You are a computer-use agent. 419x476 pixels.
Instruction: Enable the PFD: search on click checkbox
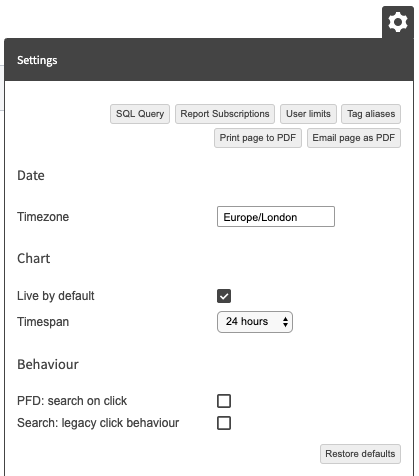(x=224, y=401)
